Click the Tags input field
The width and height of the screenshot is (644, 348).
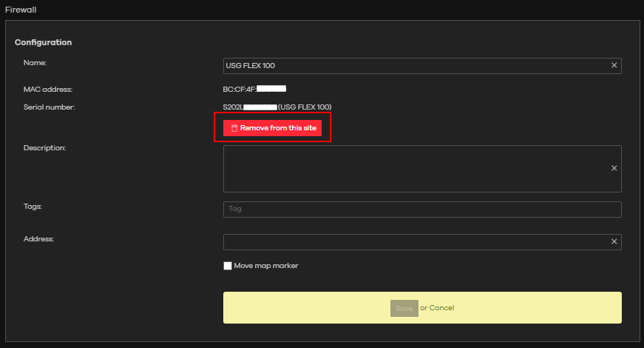(421, 210)
